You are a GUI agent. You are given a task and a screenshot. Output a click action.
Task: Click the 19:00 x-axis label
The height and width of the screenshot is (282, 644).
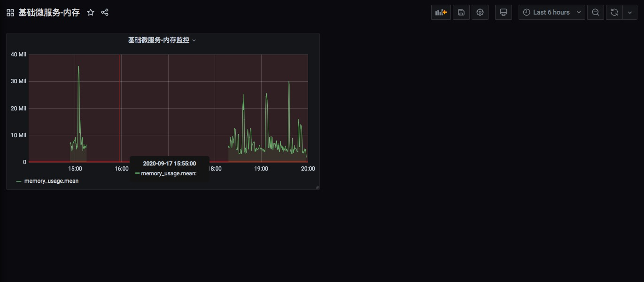coord(261,168)
